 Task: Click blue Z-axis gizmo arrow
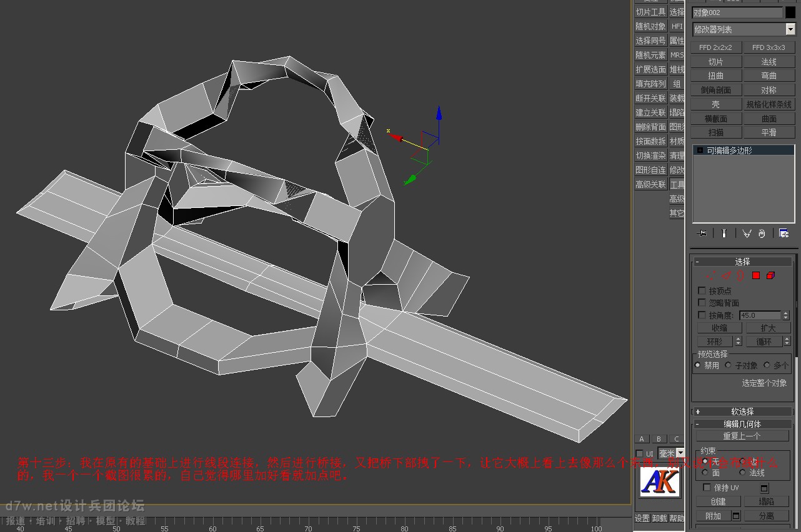pyautogui.click(x=439, y=114)
